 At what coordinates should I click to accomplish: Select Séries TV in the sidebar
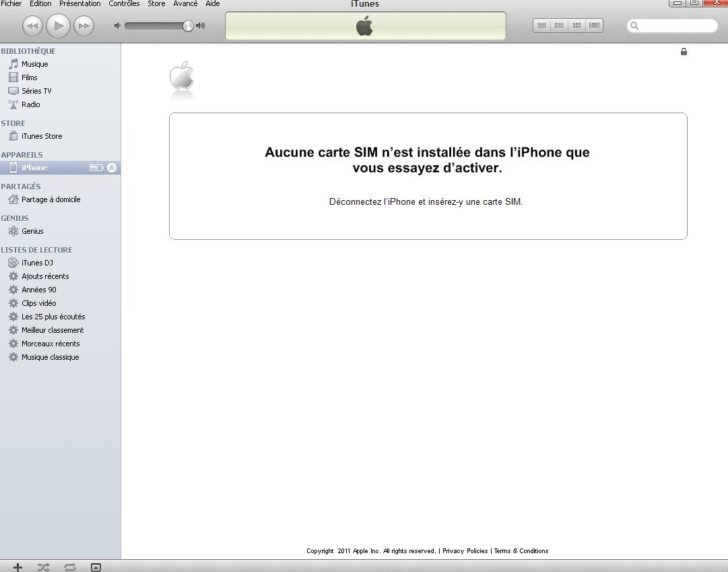pos(61,91)
